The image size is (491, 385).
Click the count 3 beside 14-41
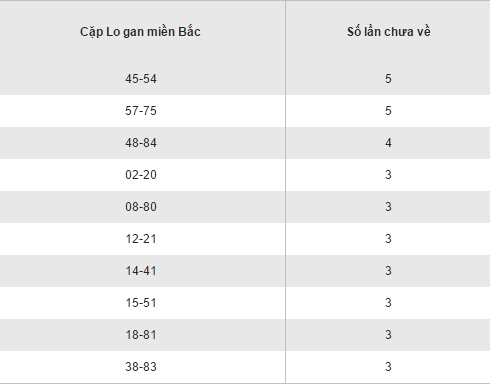[388, 271]
